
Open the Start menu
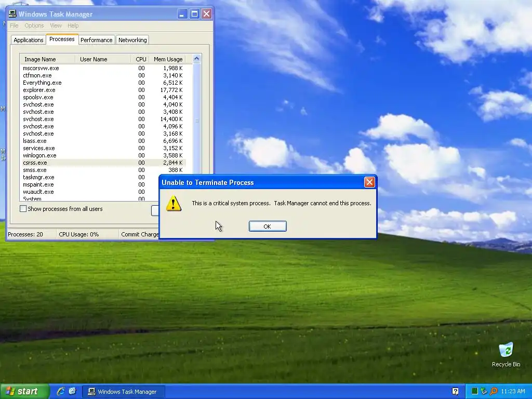24,391
